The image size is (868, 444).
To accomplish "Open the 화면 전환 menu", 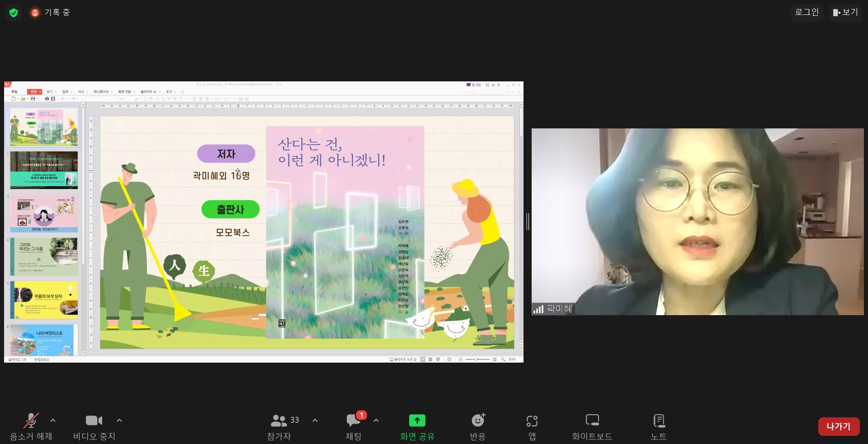I will pyautogui.click(x=126, y=92).
